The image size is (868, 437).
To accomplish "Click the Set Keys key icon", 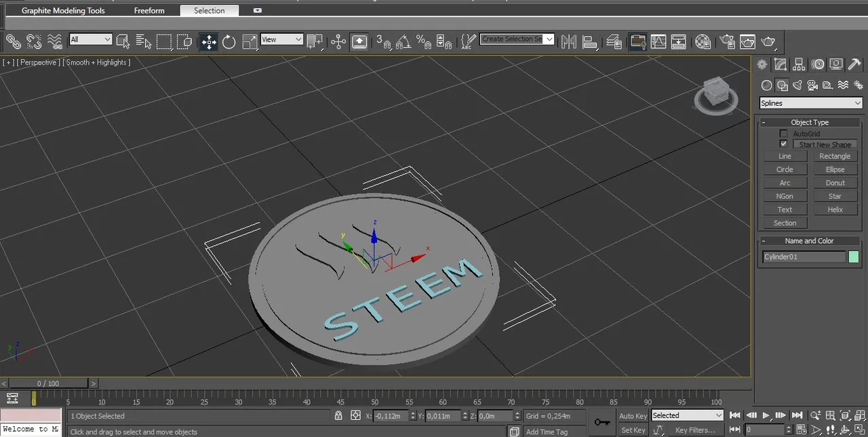I will (601, 422).
